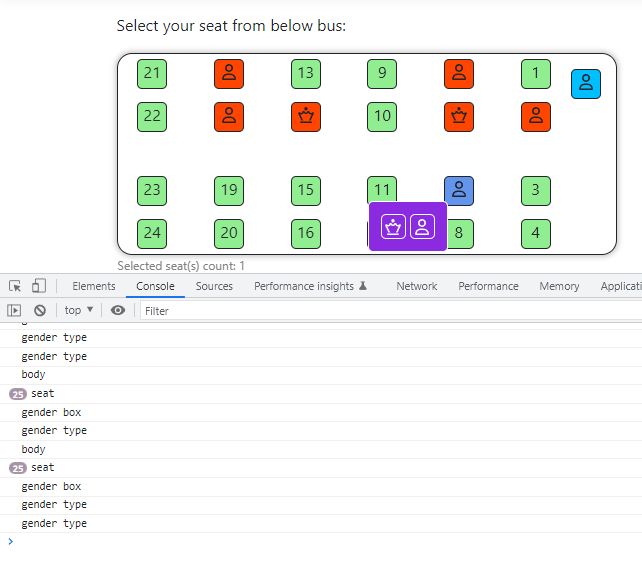Click red occupied seat between seats 21 and 13
The image size is (642, 561).
pyautogui.click(x=229, y=74)
